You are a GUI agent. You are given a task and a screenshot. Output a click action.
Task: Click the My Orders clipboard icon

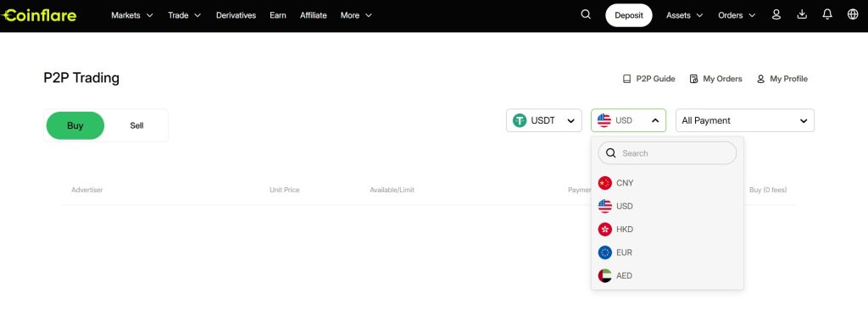[693, 79]
